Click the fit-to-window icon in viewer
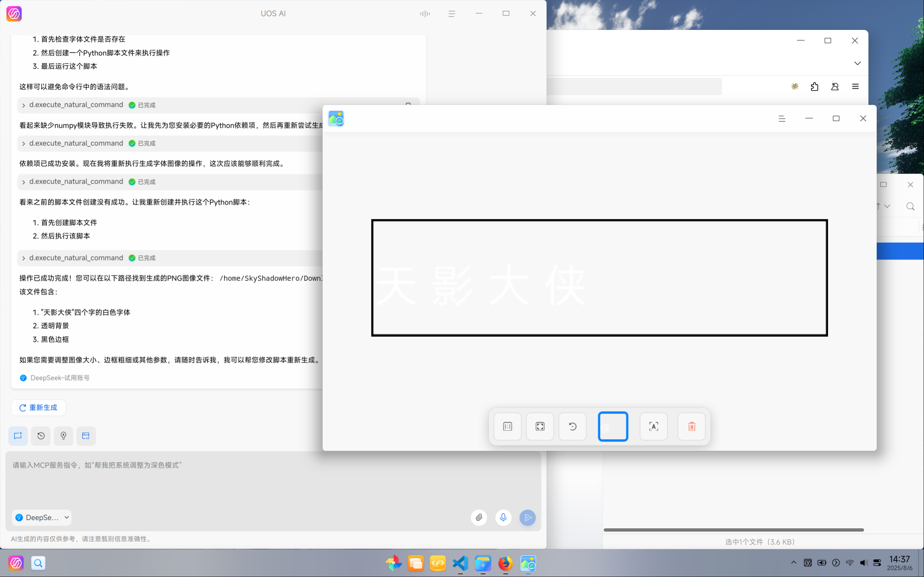The height and width of the screenshot is (577, 924). [540, 426]
